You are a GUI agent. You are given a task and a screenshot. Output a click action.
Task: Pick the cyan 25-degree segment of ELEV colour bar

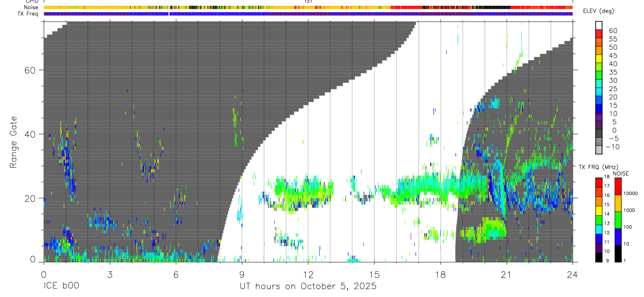599,91
